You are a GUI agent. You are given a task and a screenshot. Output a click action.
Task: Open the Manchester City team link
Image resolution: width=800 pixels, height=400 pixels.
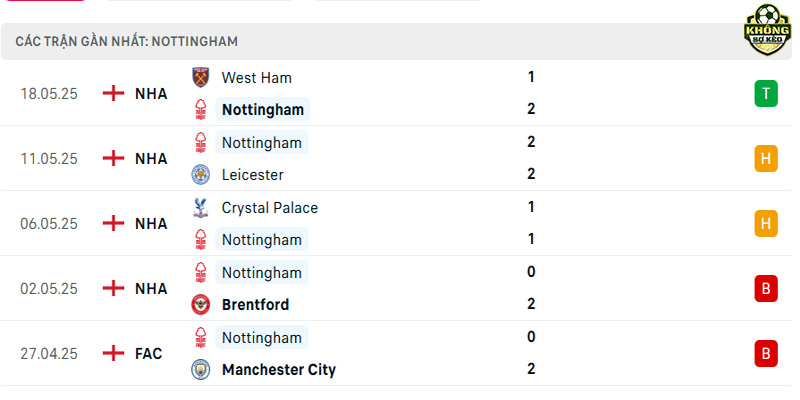tap(279, 369)
